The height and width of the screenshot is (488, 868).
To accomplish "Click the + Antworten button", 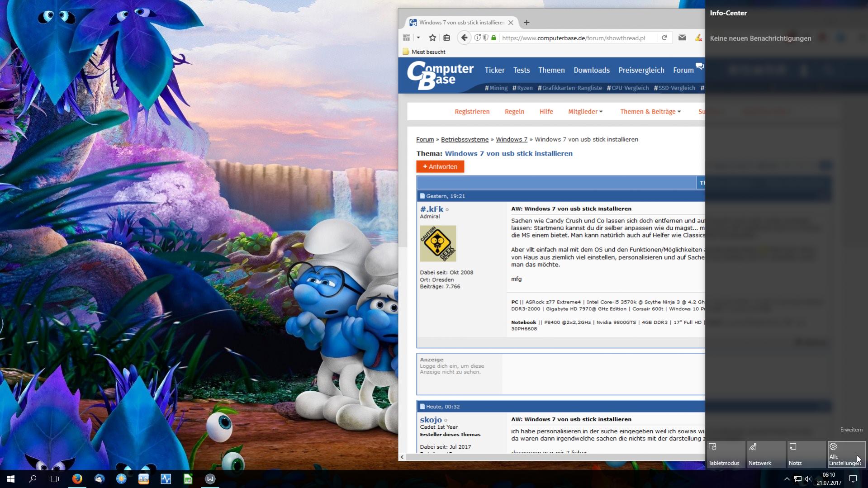I will point(440,166).
